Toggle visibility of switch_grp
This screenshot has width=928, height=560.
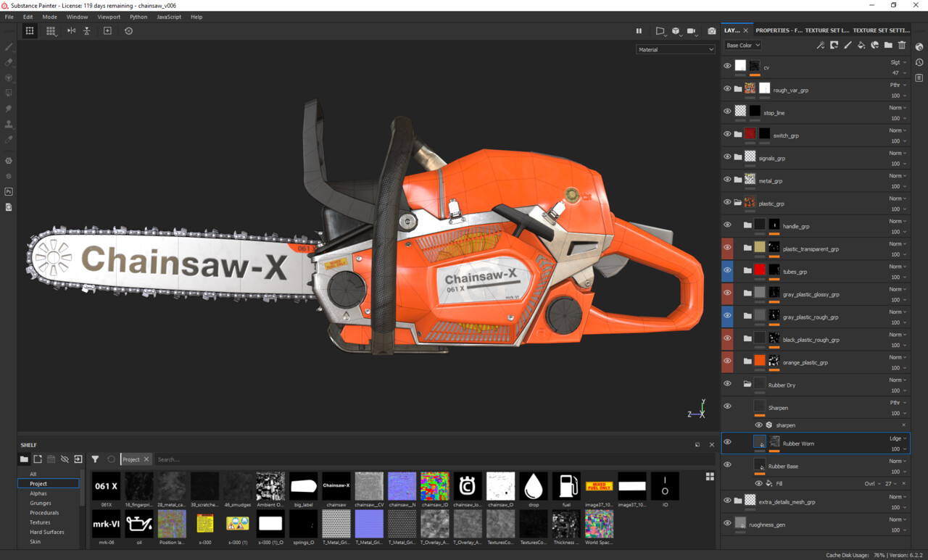[x=727, y=134]
